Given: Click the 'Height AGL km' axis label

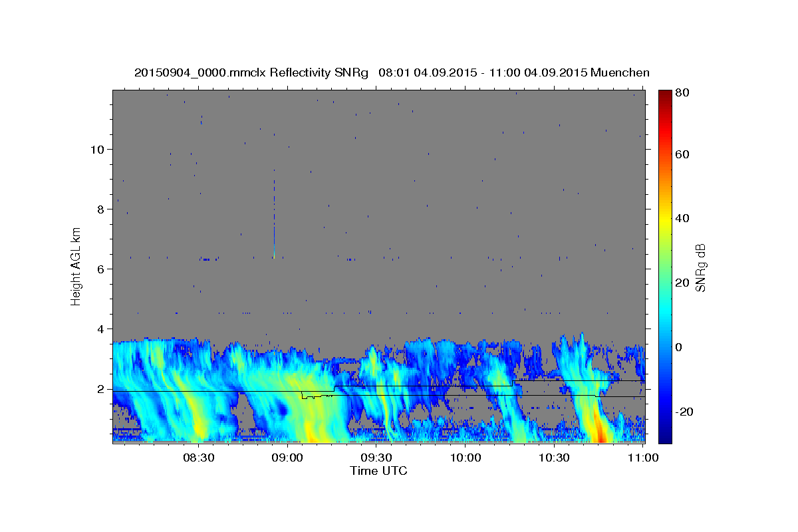Looking at the screenshot, I should point(76,267).
